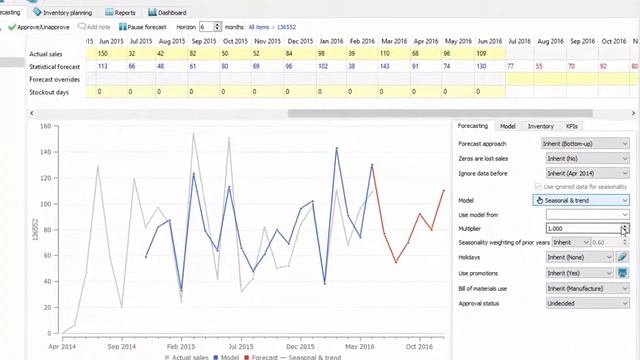The image size is (640, 360).
Task: Click the edit holidays pencil icon
Action: [622, 257]
